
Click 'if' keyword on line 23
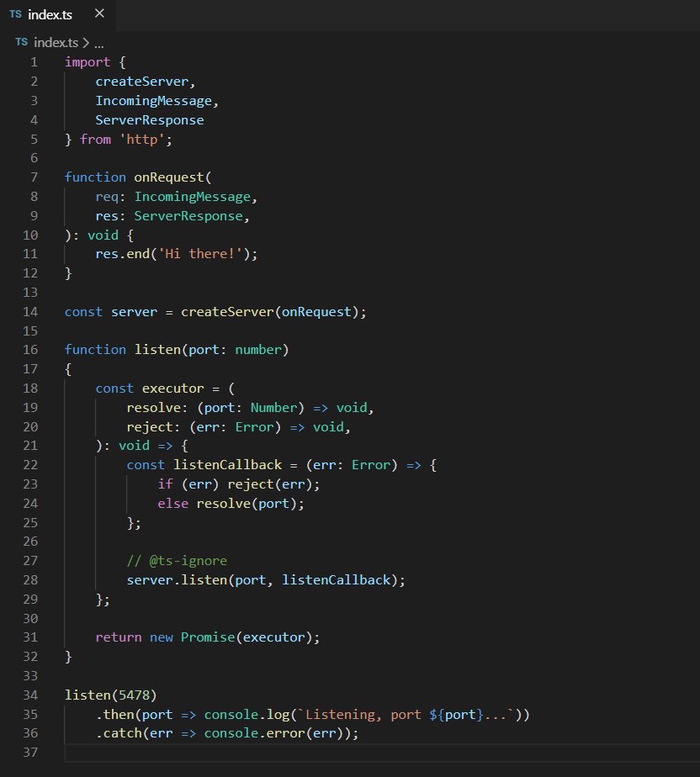(165, 484)
